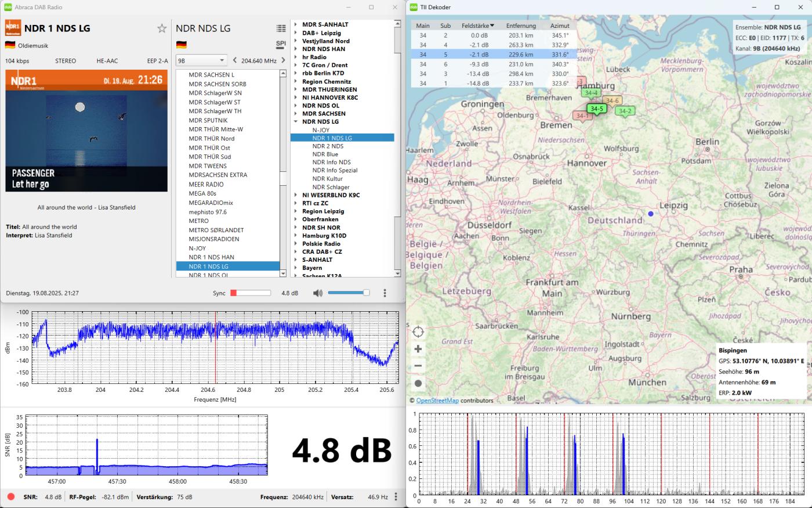Select NDR 2 NDS in ensemble tree

point(328,146)
